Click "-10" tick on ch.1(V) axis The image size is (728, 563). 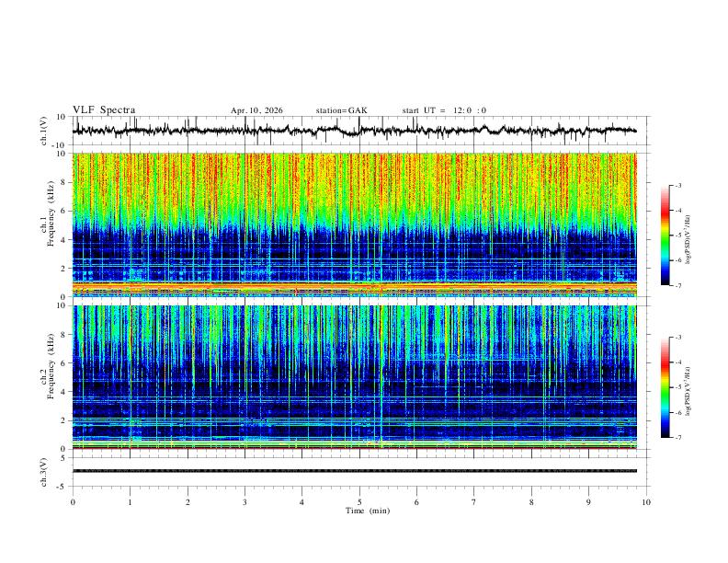point(60,145)
